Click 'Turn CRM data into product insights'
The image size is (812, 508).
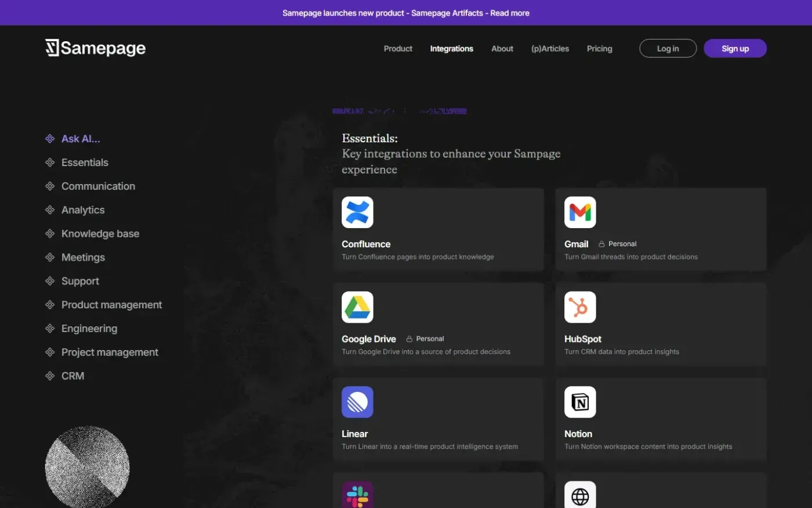(622, 352)
